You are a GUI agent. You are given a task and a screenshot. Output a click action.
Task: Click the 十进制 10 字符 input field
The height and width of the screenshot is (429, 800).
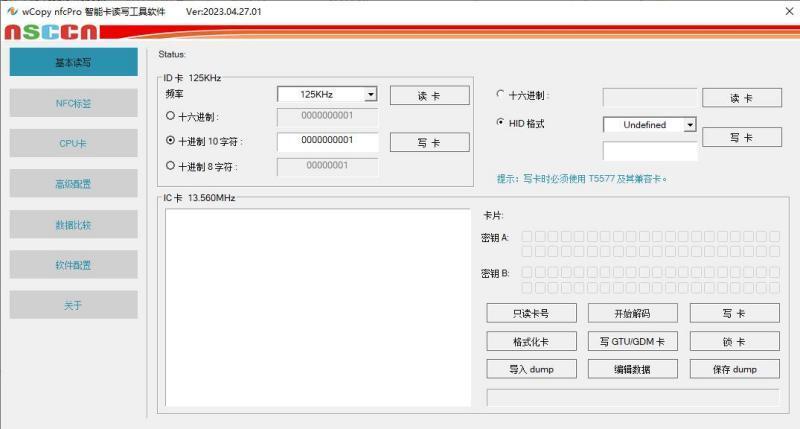pyautogui.click(x=327, y=141)
